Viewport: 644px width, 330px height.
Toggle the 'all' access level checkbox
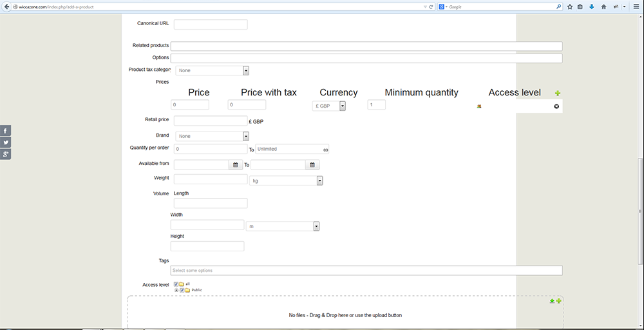[x=176, y=284]
